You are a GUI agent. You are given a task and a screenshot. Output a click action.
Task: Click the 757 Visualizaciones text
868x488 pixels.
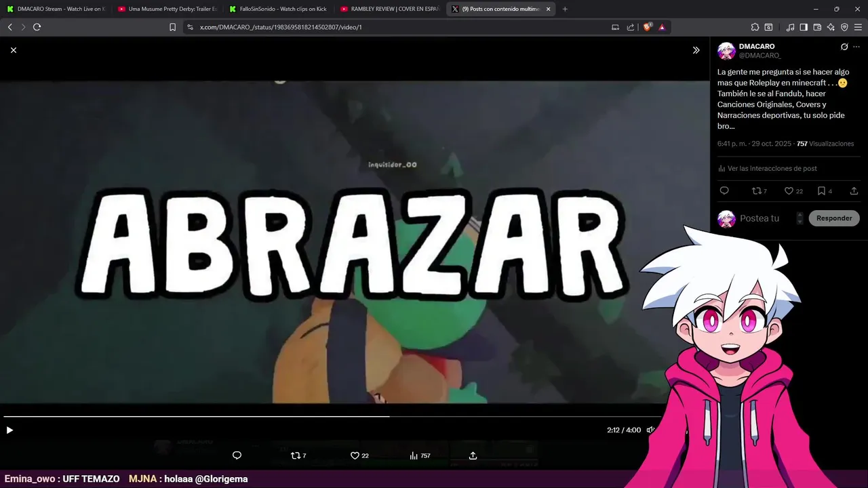825,144
